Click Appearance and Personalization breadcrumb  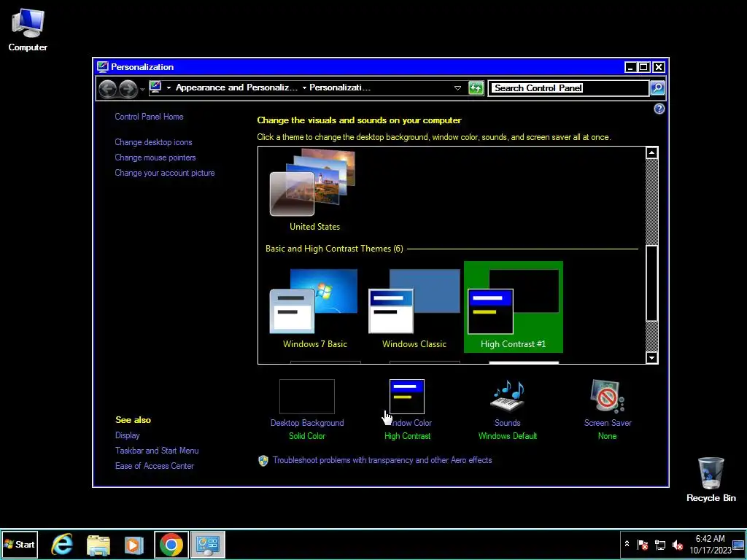tap(236, 87)
